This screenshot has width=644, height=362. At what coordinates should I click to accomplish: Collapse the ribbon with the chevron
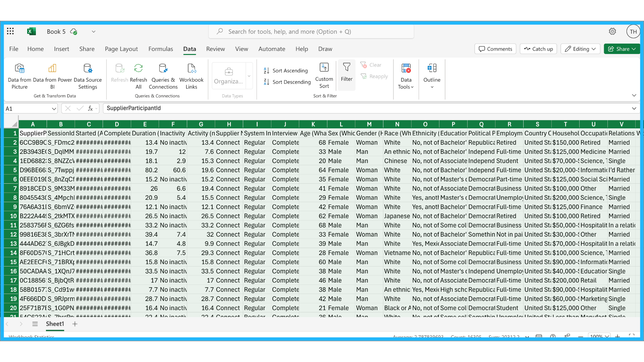(634, 96)
